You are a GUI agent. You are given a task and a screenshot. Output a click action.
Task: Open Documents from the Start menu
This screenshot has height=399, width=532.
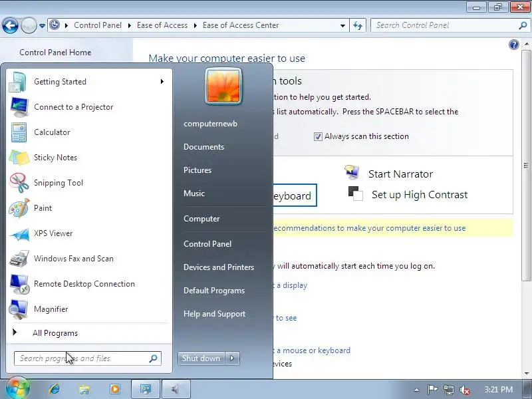204,147
